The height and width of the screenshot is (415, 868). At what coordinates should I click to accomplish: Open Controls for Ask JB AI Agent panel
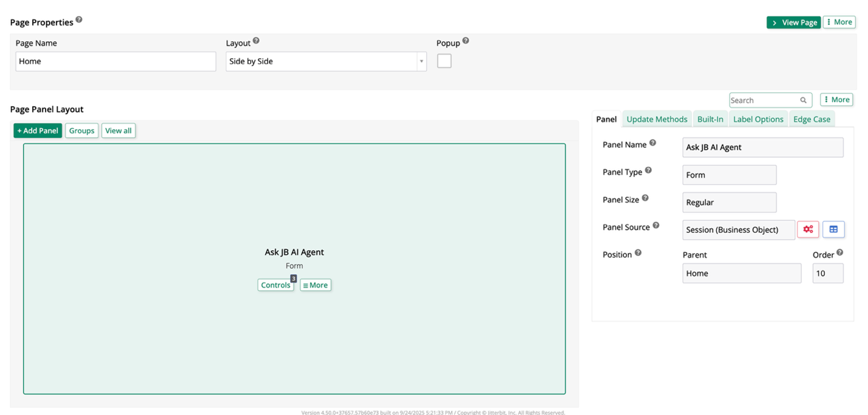click(x=276, y=285)
